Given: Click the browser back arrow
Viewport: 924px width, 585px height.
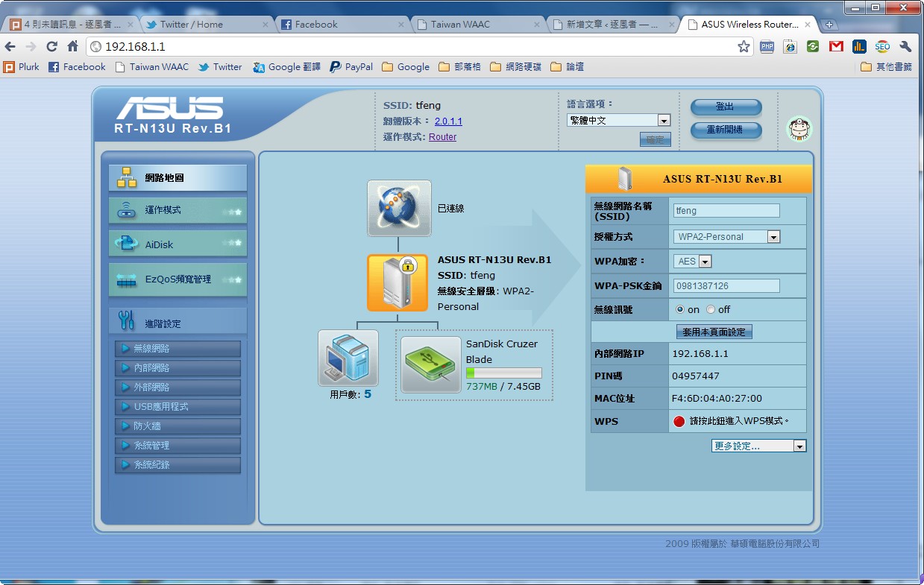Looking at the screenshot, I should tap(10, 46).
